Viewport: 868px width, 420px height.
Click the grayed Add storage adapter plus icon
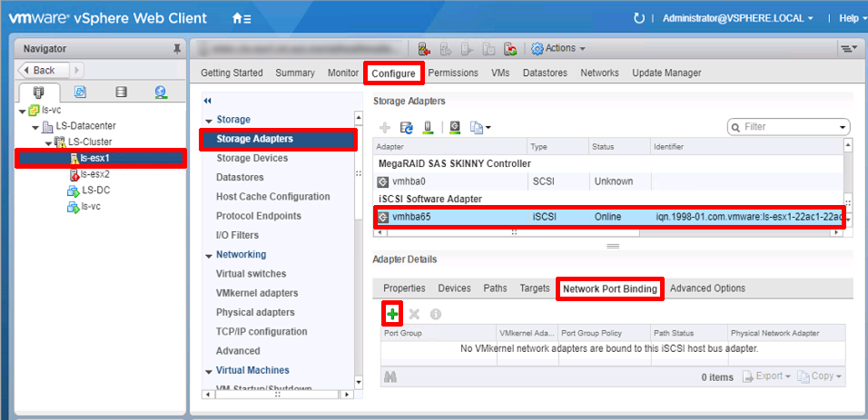[385, 128]
